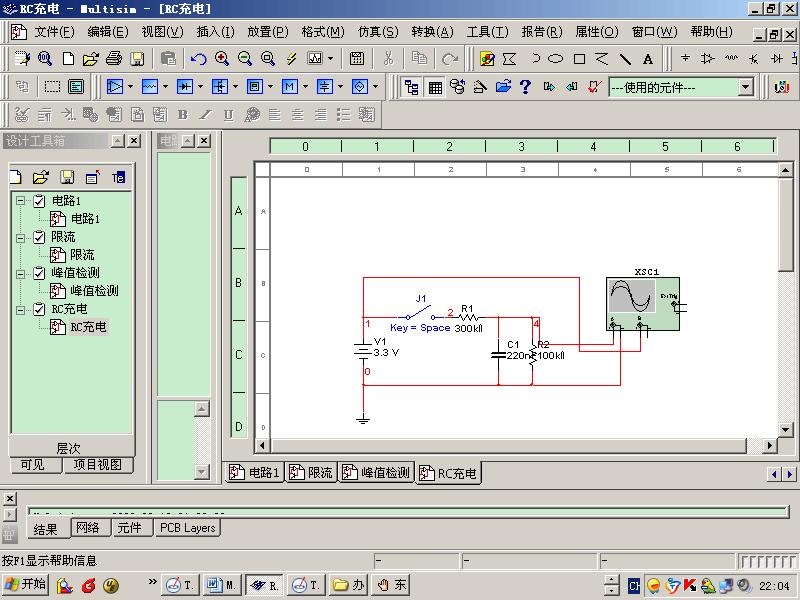The image size is (800, 600).
Task: Toggle the spreadsheet view grid icon
Action: coord(435,87)
